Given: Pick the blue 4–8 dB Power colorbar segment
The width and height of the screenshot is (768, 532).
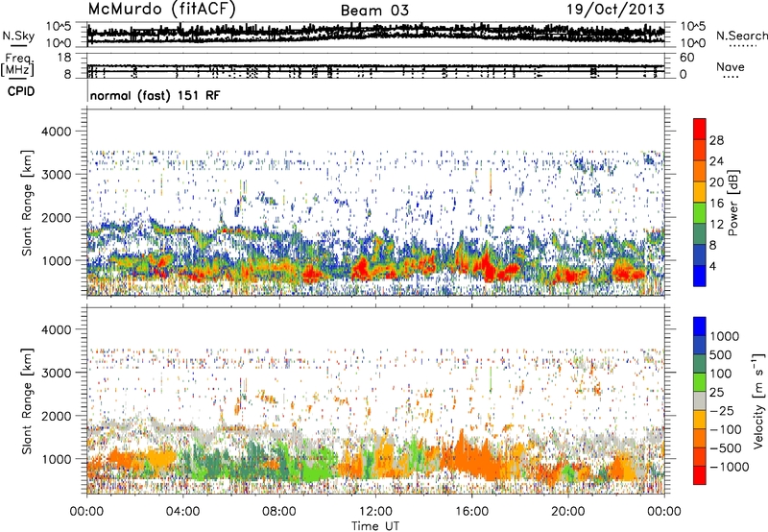Looking at the screenshot, I should tap(700, 255).
